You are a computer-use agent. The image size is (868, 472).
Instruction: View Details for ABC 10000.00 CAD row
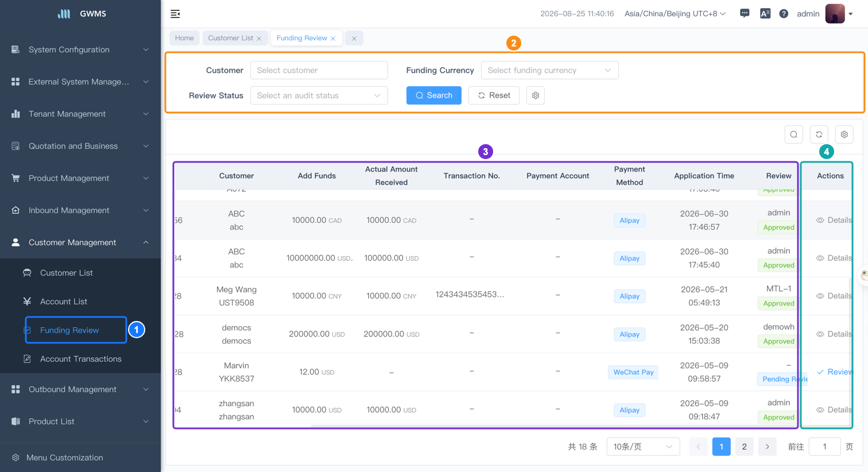pos(834,220)
